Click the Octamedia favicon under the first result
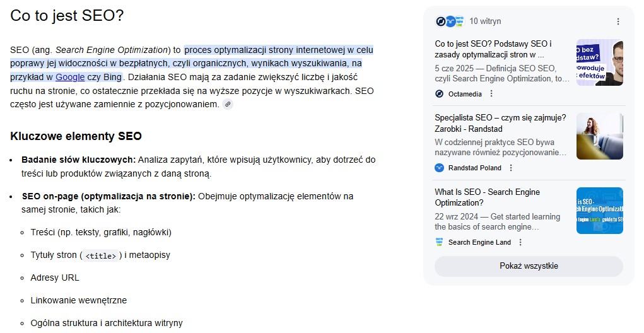The height and width of the screenshot is (333, 644). tap(440, 94)
